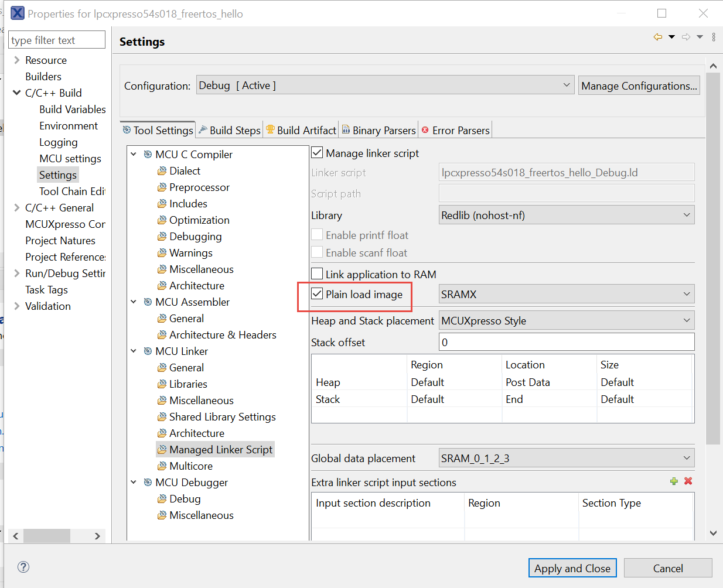Open the Library Redlib dropdown
Viewport: 723px width, 588px height.
coord(566,216)
